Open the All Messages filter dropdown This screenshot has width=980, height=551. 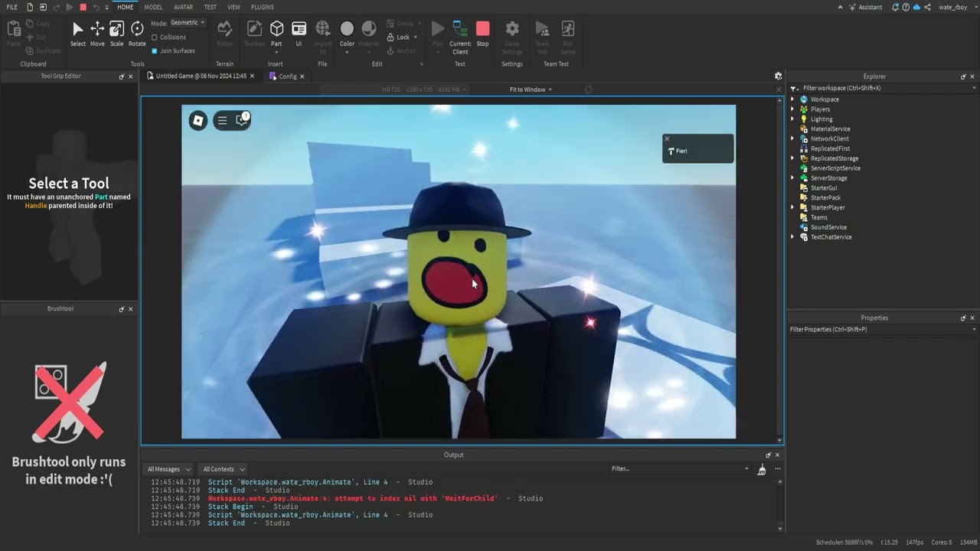[x=168, y=469]
